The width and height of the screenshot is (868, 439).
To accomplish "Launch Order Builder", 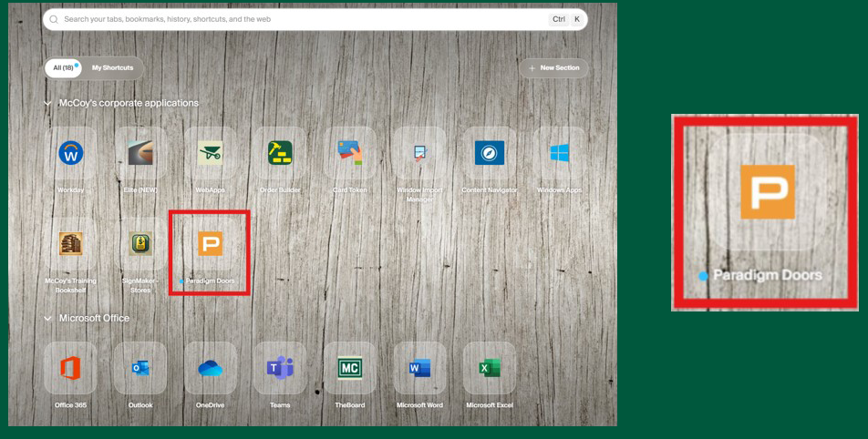I will (280, 153).
